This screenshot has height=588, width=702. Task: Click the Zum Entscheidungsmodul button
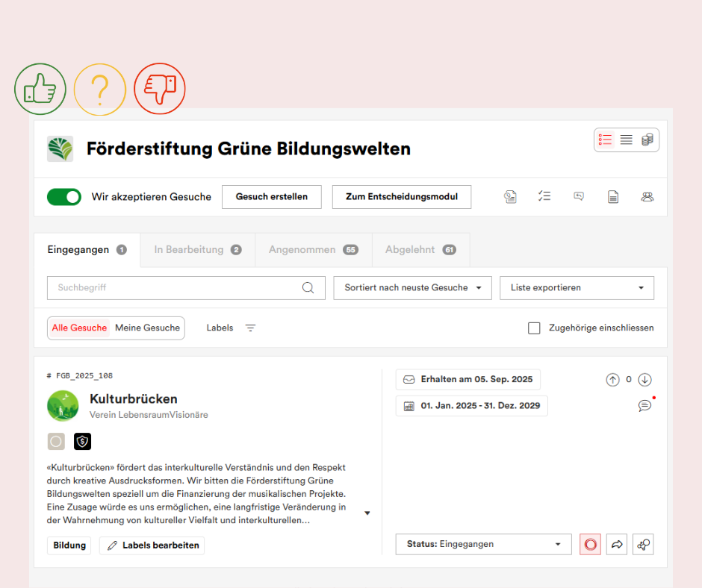pos(401,197)
